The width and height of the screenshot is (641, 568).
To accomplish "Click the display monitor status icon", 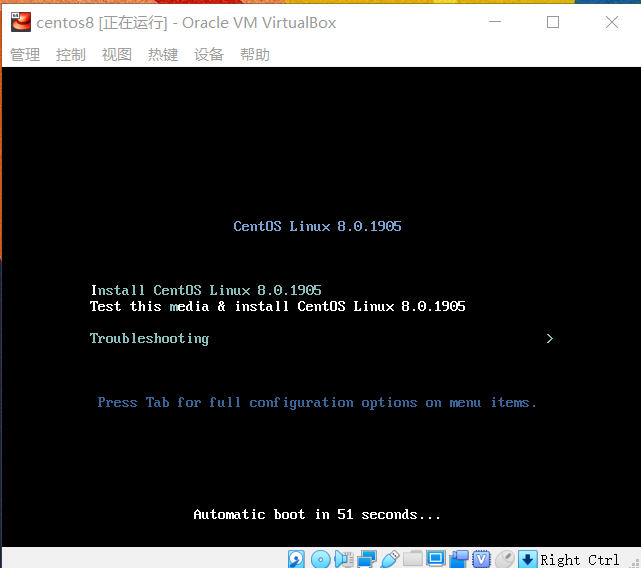I will (436, 559).
